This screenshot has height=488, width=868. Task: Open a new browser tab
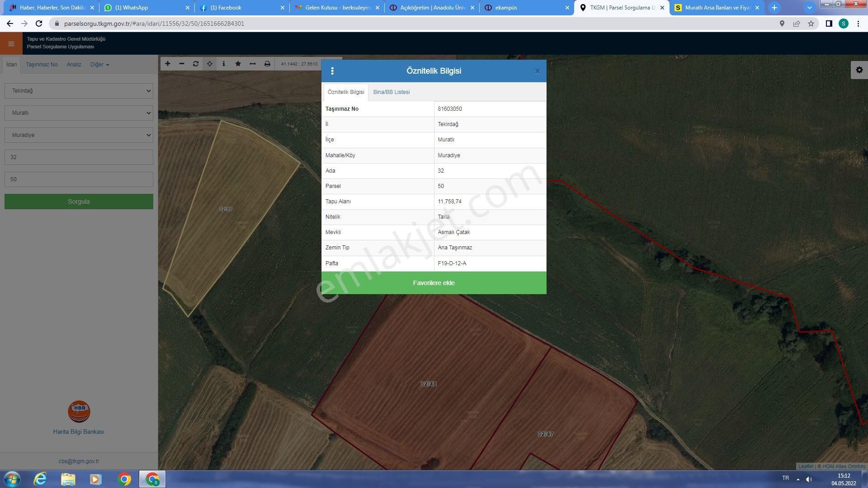[x=774, y=8]
